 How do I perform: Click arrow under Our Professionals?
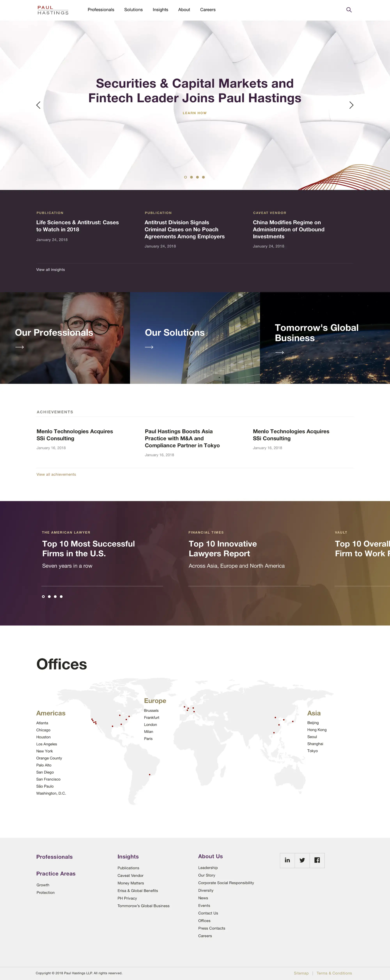pos(19,347)
